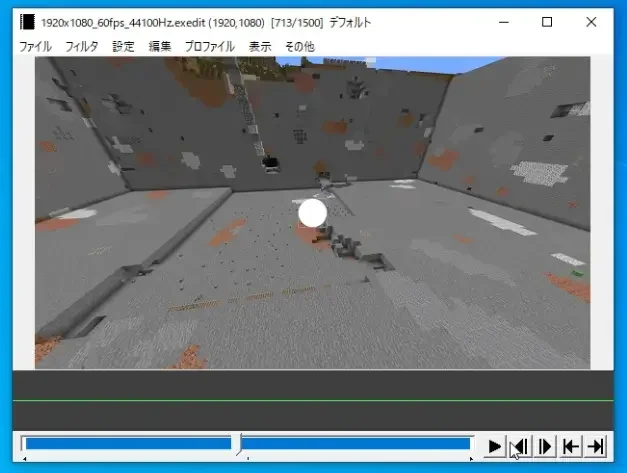Open the 表示 menu
Screen dimensions: 627x473
coord(260,46)
